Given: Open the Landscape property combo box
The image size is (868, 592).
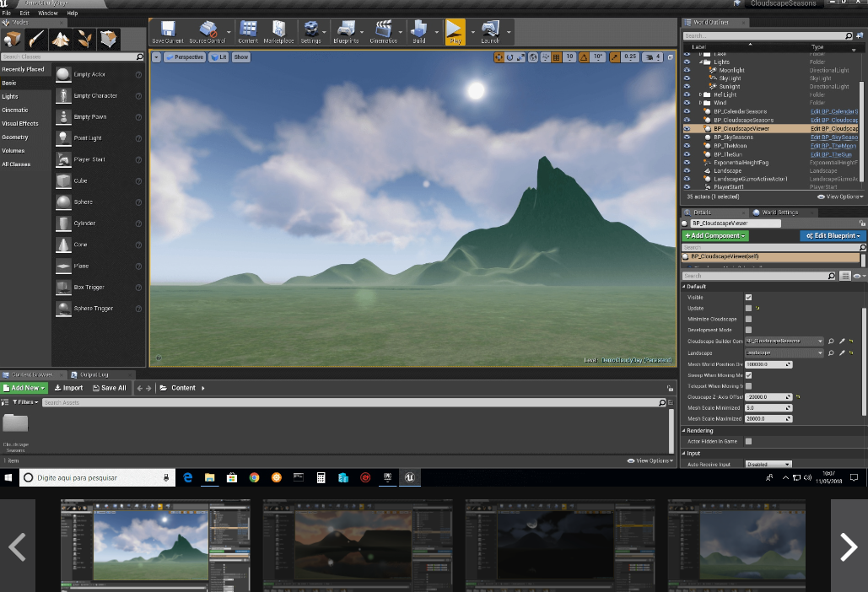Looking at the screenshot, I should 784,353.
